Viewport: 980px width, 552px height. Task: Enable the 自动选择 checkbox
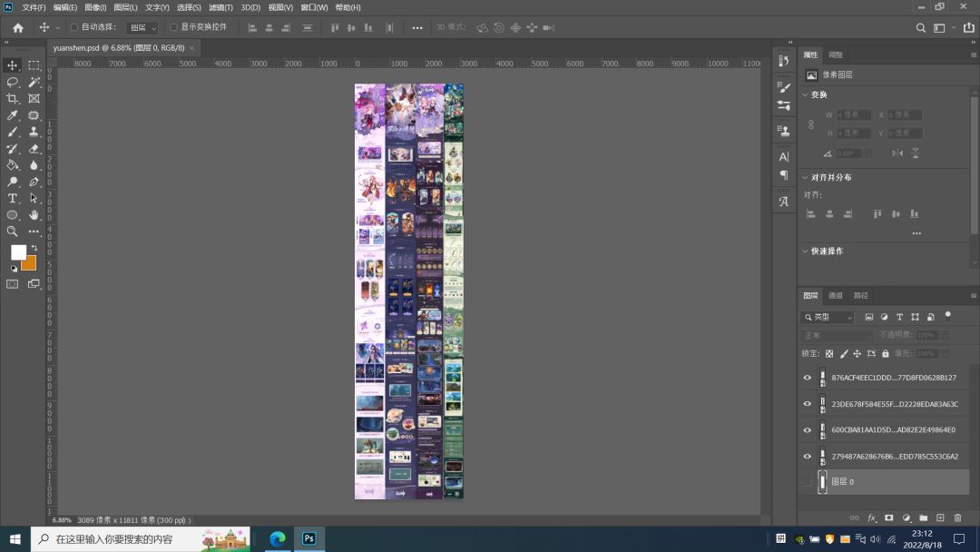[74, 27]
